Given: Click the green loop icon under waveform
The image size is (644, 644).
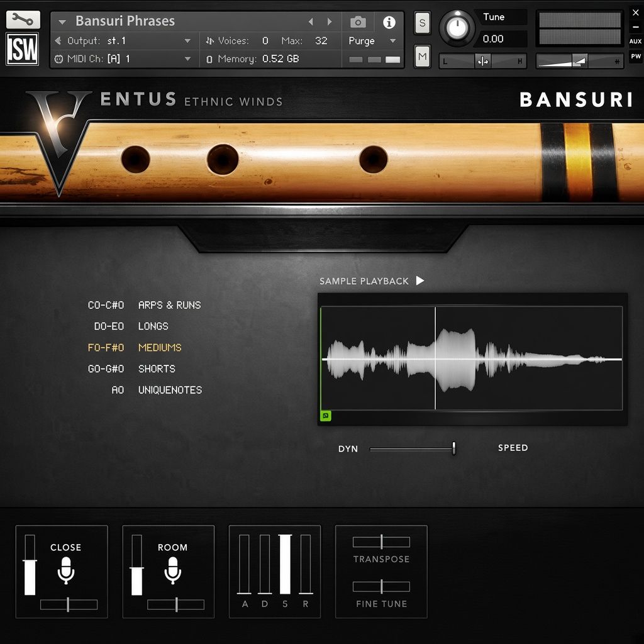Looking at the screenshot, I should click(325, 416).
